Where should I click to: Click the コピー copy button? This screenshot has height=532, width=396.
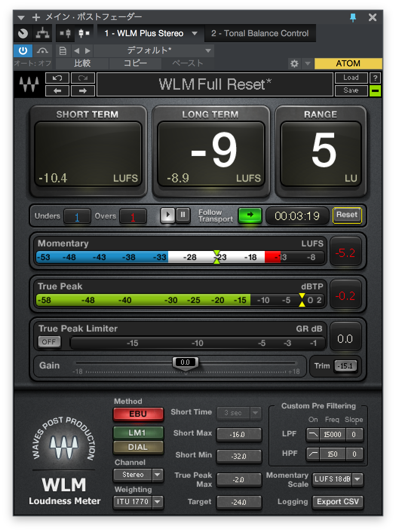(x=135, y=63)
